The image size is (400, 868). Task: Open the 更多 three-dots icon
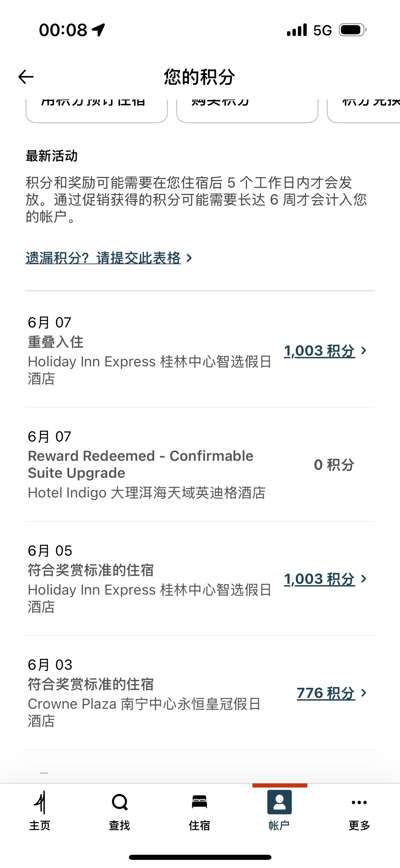click(359, 802)
